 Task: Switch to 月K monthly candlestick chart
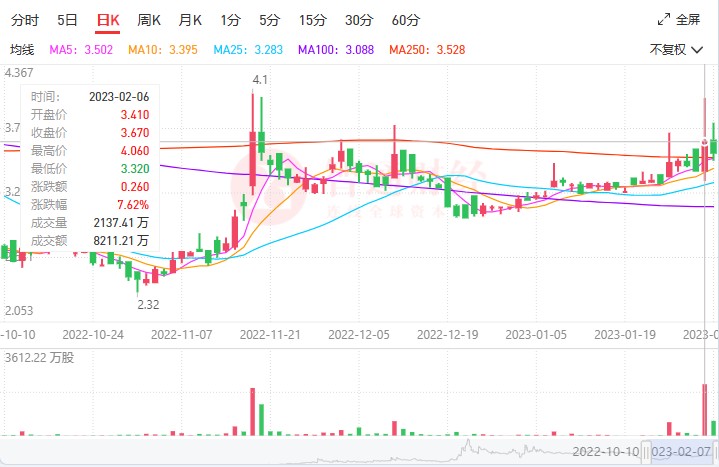pos(190,20)
